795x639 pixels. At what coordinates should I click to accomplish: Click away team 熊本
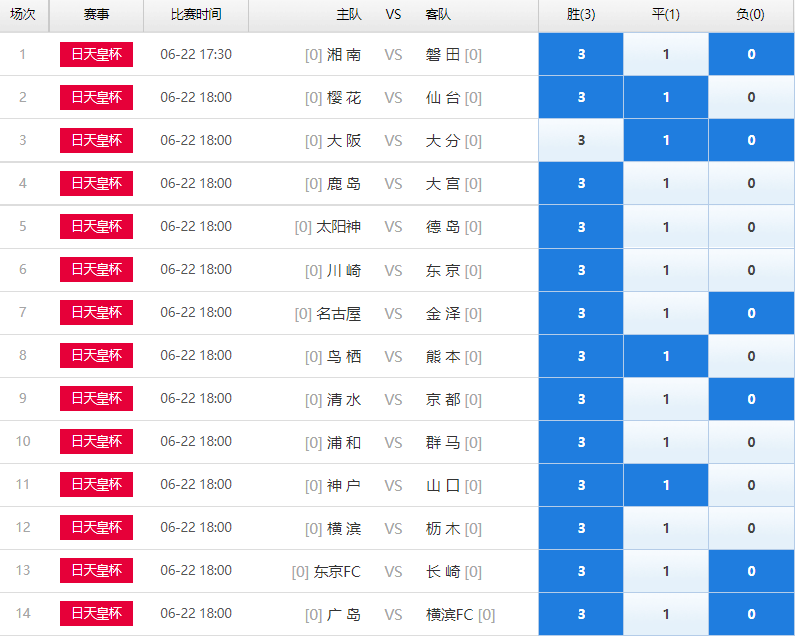[x=443, y=357]
